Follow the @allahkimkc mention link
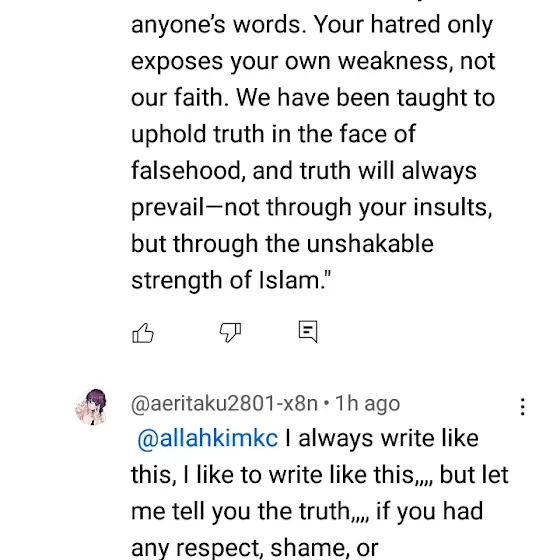The height and width of the screenshot is (560, 560). tap(208, 439)
